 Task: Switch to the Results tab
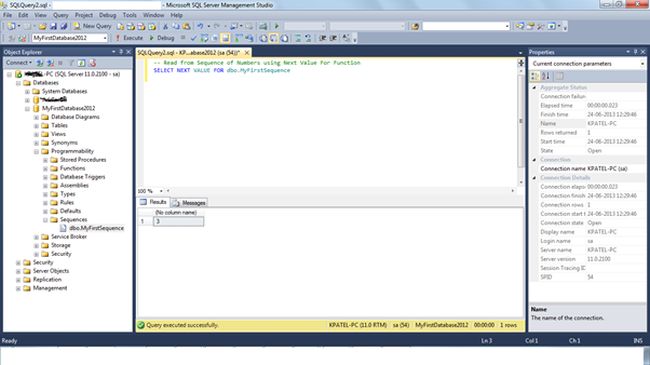[x=153, y=202]
